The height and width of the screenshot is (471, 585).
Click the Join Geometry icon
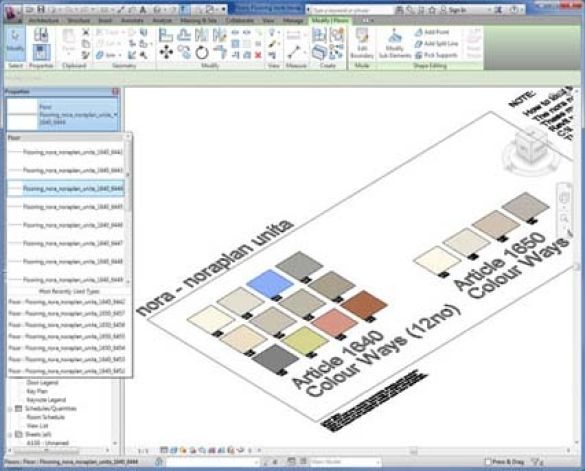100,55
